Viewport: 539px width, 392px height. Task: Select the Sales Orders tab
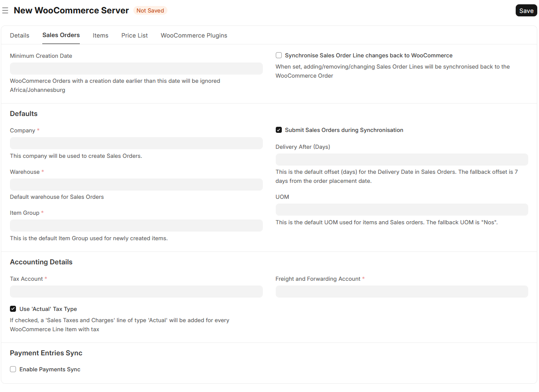(x=61, y=35)
